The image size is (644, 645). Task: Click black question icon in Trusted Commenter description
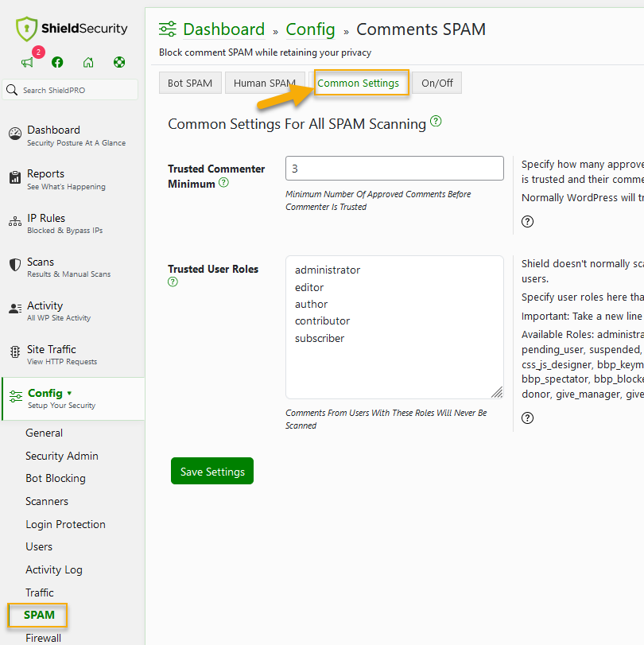point(528,222)
